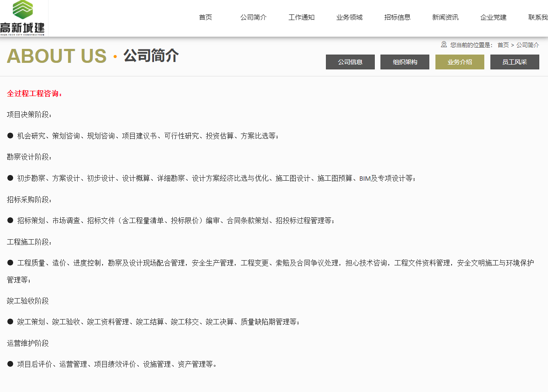The height and width of the screenshot is (392, 548).
Task: Click the ABOUT US page heading
Action: (57, 56)
